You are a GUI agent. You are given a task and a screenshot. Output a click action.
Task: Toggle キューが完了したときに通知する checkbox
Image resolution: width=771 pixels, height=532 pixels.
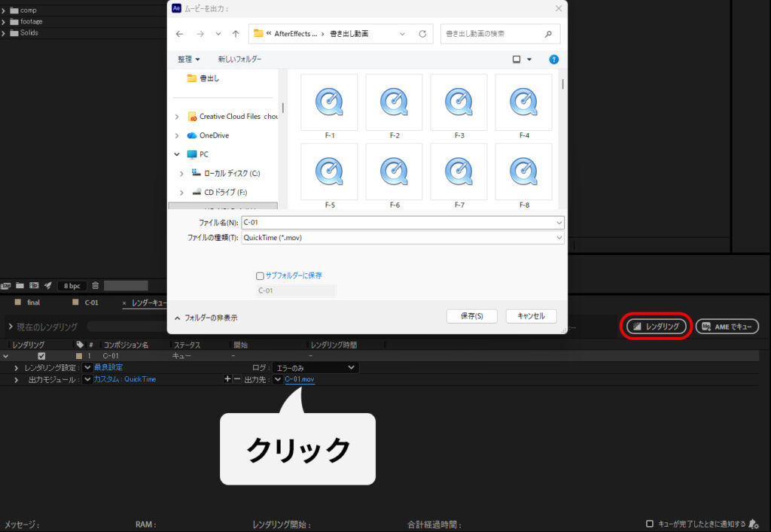coord(650,524)
